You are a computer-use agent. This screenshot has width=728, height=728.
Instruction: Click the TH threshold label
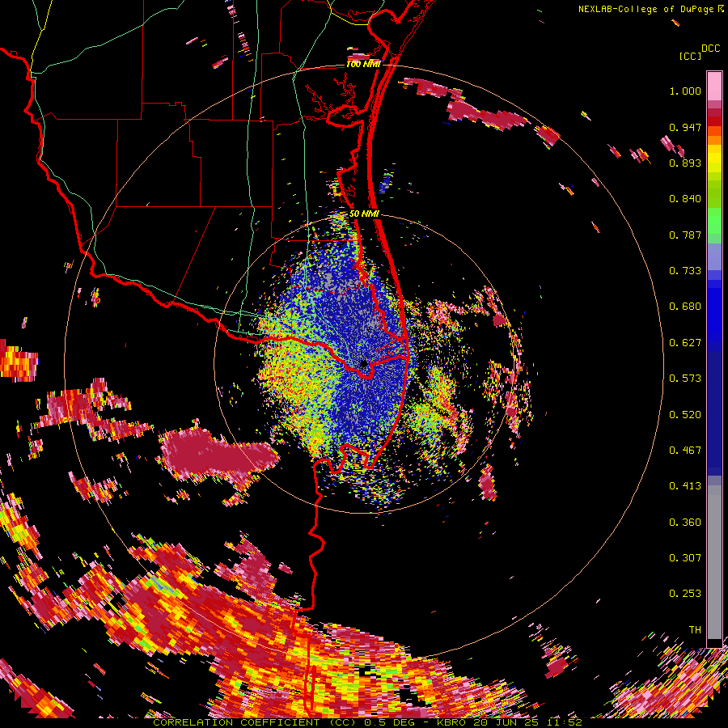(695, 629)
